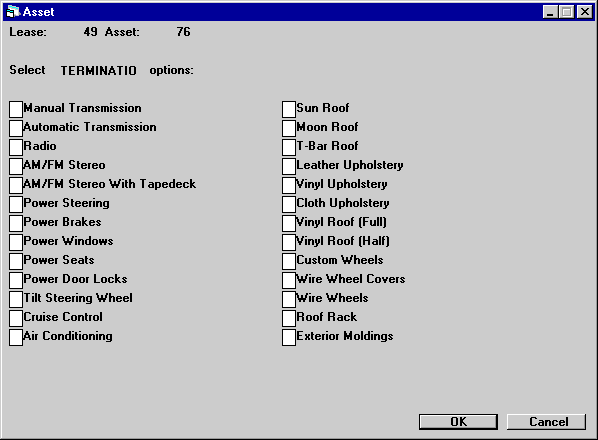Screen dimensions: 598x440
Task: Select the Leather Upholstery checkbox
Action: 289,166
